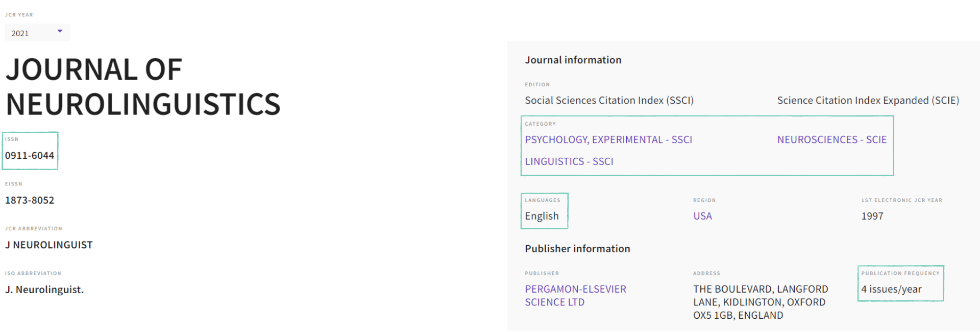This screenshot has width=980, height=332.
Task: Click the 4 issues/year publication frequency
Action: [891, 289]
